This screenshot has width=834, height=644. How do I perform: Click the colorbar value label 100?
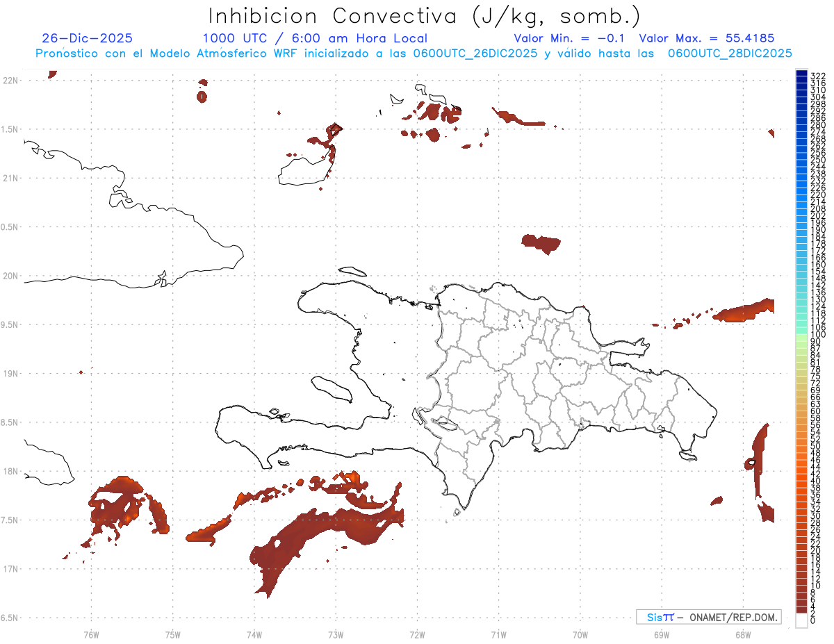coord(818,335)
